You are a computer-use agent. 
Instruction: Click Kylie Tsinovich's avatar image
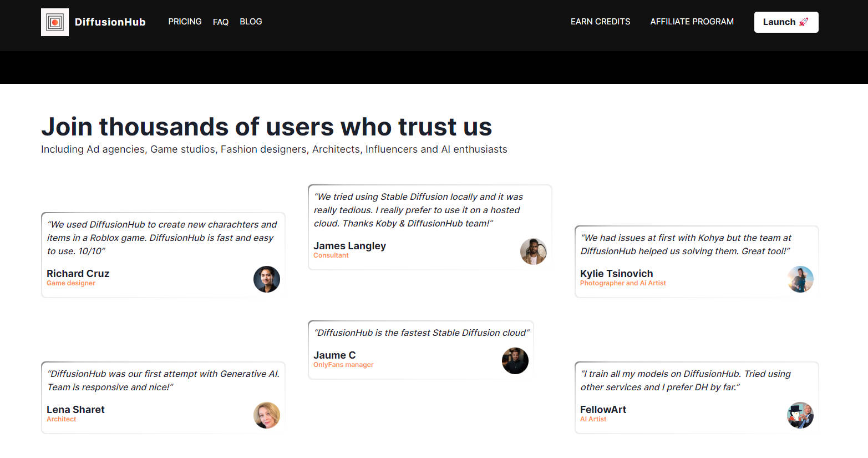click(x=800, y=279)
